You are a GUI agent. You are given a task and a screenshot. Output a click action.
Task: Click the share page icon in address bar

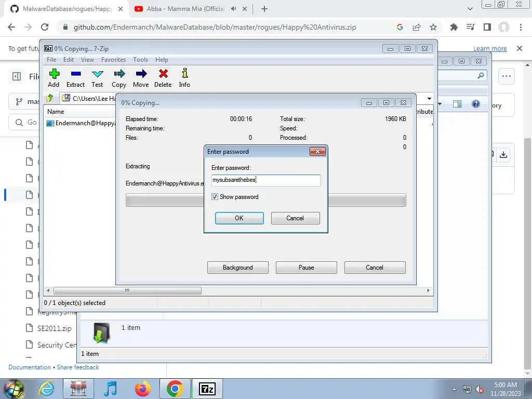pos(417,27)
